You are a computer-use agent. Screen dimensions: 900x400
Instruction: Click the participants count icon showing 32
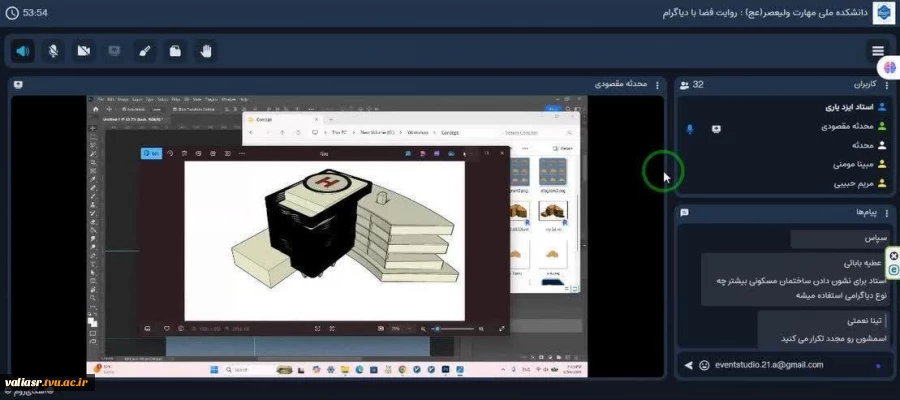685,85
